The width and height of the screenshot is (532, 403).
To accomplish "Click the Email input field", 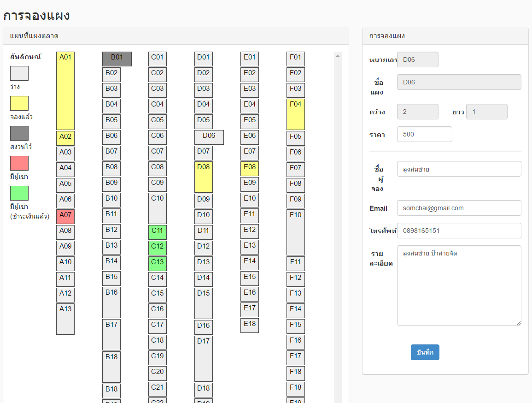I will pos(459,208).
